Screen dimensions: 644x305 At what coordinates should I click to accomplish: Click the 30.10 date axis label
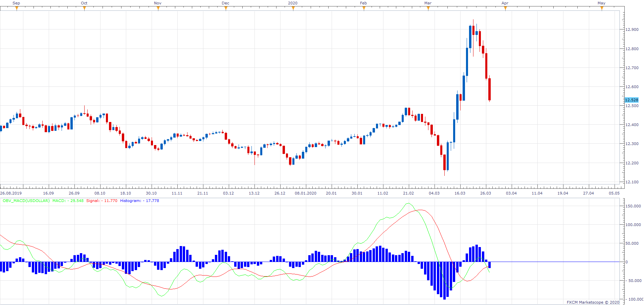151,193
